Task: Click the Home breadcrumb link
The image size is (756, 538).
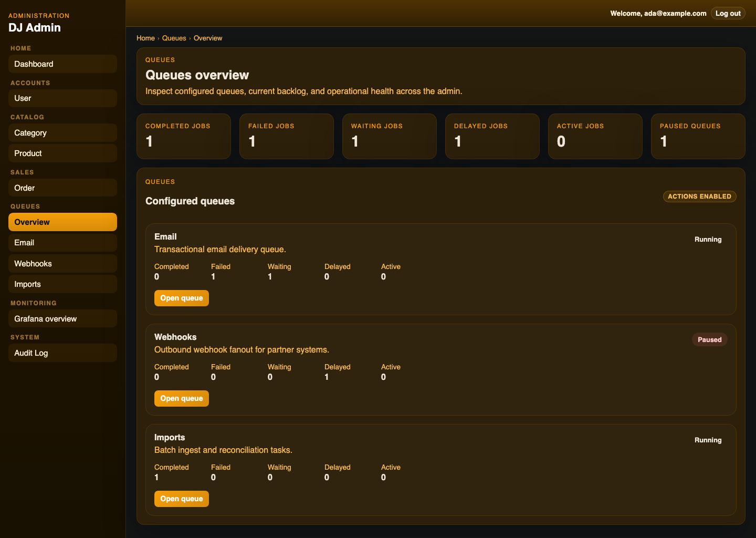Action: coord(145,38)
